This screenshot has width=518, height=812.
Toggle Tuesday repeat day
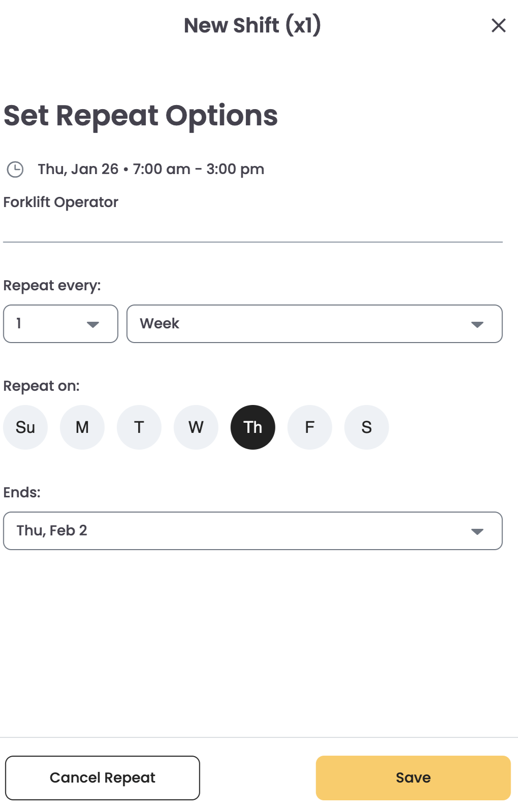coord(139,427)
